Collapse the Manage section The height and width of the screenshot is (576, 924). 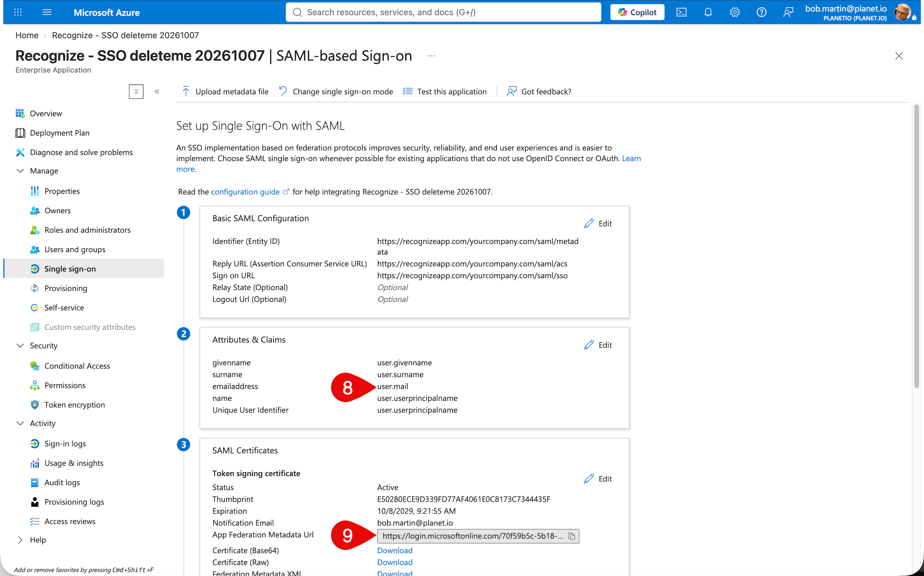pyautogui.click(x=20, y=171)
